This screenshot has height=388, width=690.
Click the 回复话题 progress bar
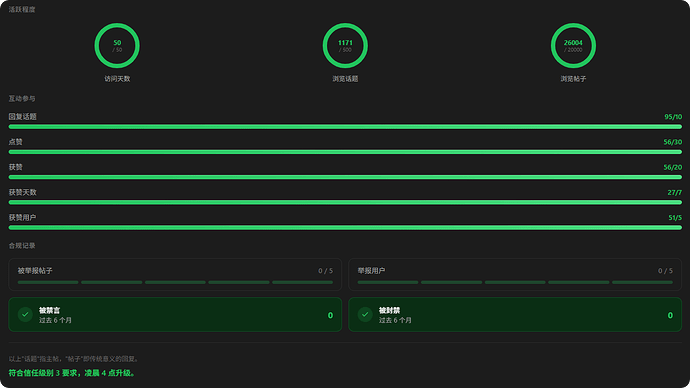click(345, 127)
